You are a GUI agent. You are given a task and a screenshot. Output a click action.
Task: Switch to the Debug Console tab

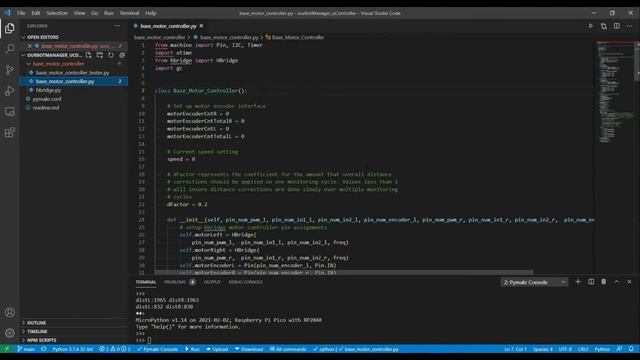pos(245,282)
